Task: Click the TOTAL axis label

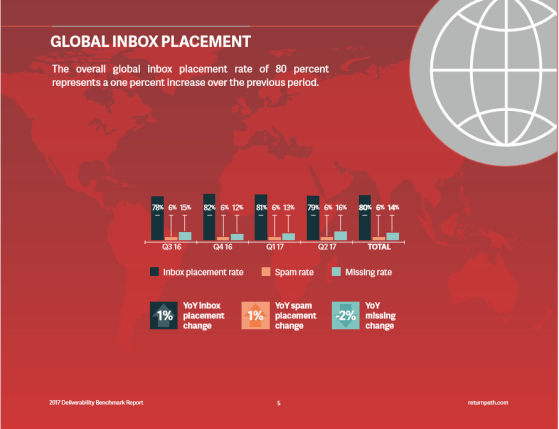Action: pos(379,247)
